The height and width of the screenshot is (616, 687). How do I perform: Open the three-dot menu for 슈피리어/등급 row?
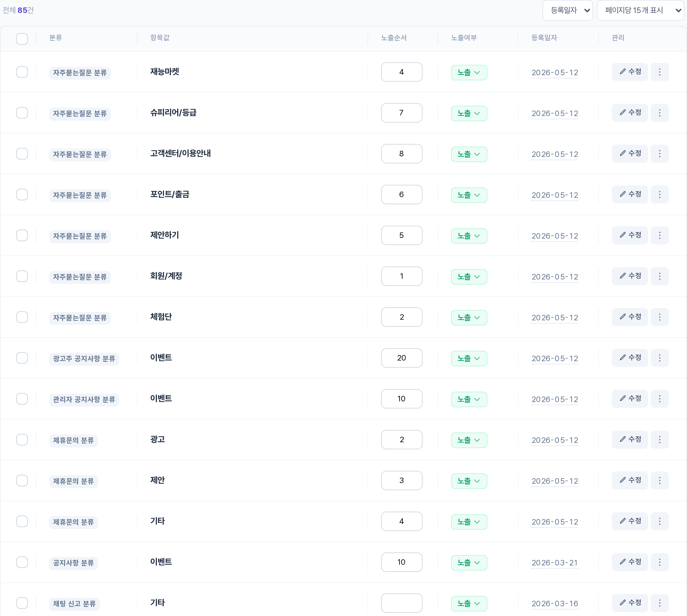coord(659,113)
